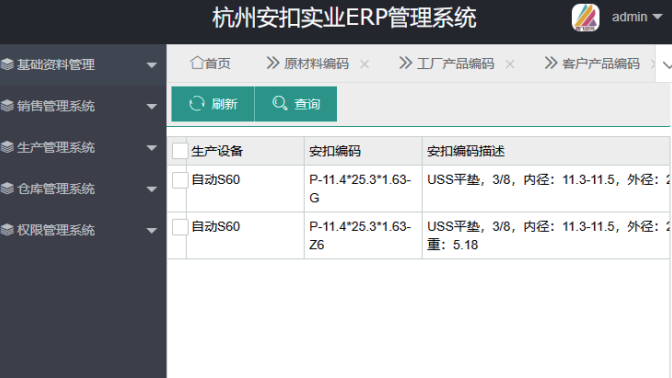Viewport: 672px width, 378px height.
Task: Expand the 基础资料管理 menu arrow
Action: click(x=151, y=65)
